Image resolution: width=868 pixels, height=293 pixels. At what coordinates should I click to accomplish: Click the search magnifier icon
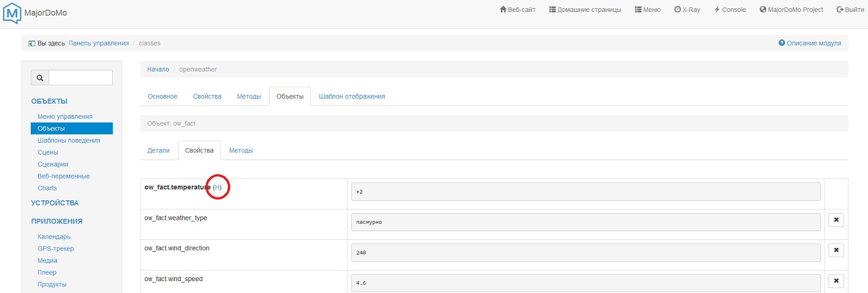click(x=40, y=78)
